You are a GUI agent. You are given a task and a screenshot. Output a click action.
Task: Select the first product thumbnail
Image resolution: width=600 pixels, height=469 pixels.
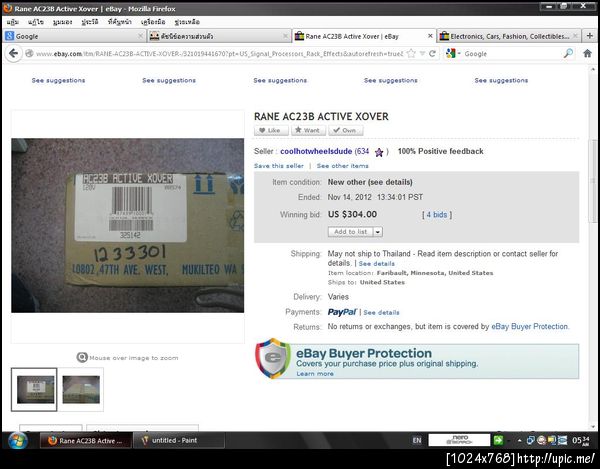click(34, 389)
